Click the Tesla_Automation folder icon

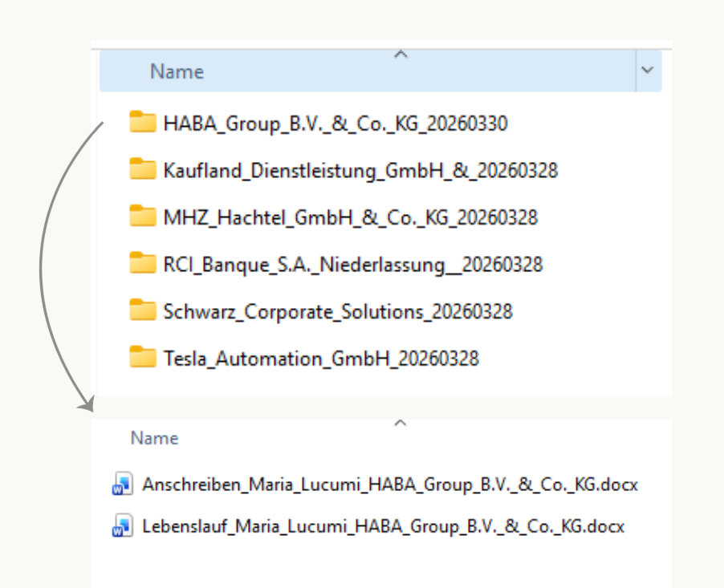pyautogui.click(x=143, y=358)
